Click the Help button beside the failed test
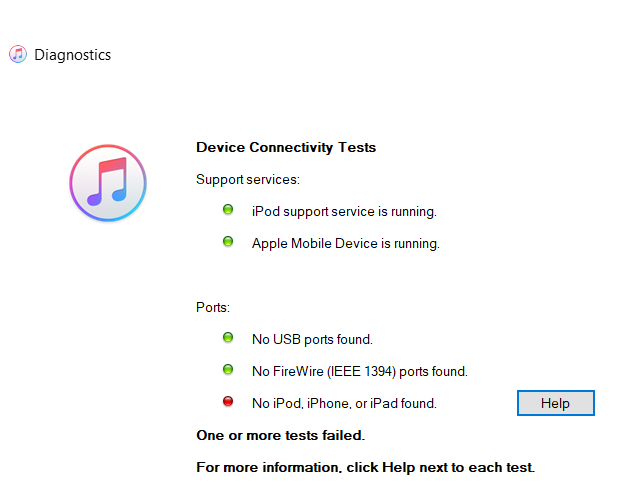Viewport: 632px width, 494px height. pyautogui.click(x=555, y=403)
